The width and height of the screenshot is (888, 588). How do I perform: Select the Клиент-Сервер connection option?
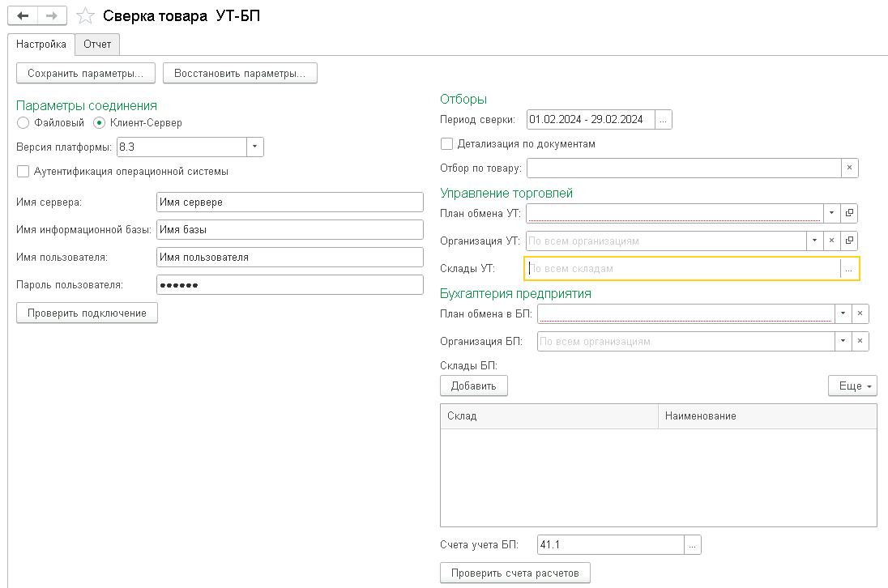tap(100, 123)
